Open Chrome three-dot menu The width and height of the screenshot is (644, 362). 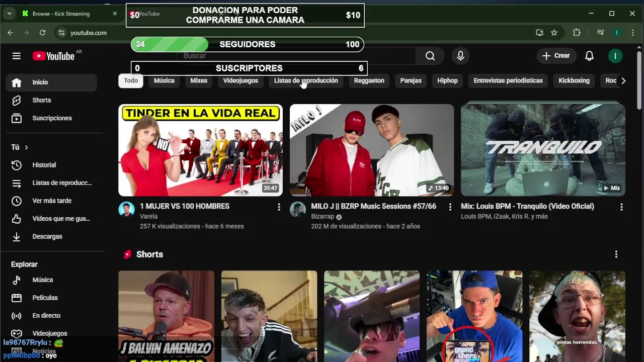(x=632, y=33)
